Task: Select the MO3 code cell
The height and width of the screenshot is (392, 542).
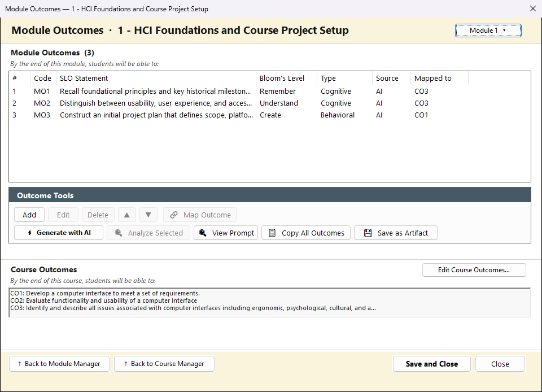Action: coord(42,115)
